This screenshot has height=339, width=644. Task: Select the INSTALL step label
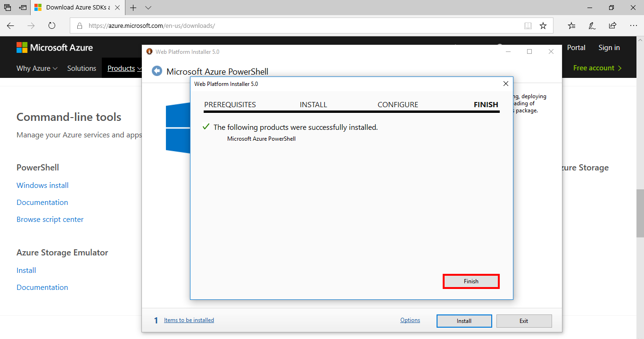(314, 105)
